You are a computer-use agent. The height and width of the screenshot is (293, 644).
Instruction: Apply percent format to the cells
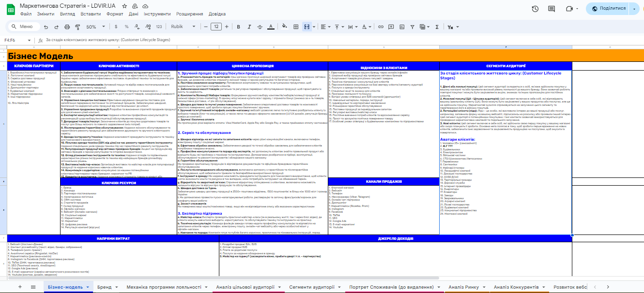click(x=127, y=27)
